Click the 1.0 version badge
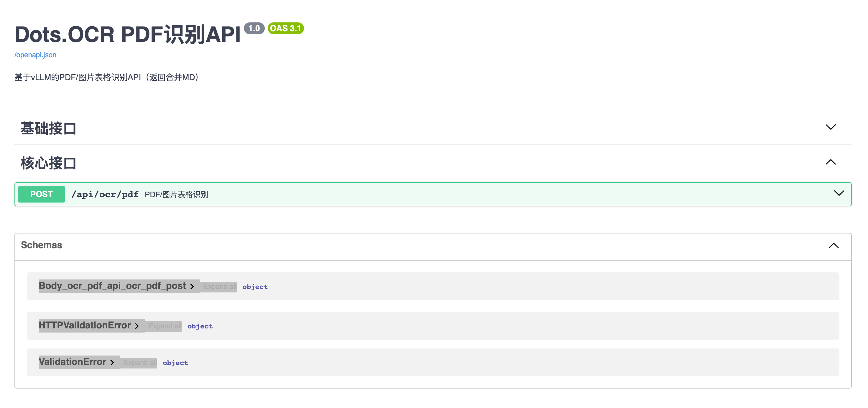The width and height of the screenshot is (868, 408). point(254,28)
